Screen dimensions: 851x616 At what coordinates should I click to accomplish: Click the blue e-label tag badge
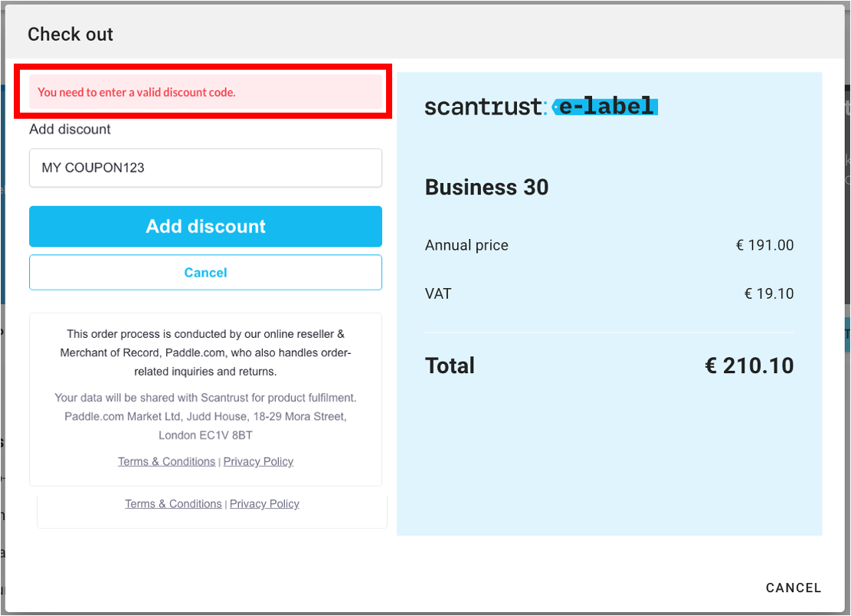tap(605, 106)
